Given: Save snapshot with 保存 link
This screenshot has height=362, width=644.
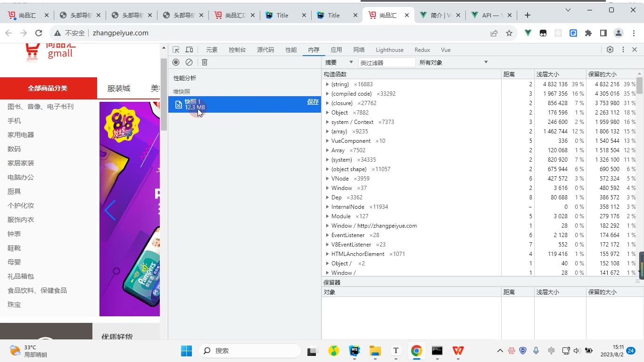Looking at the screenshot, I should click(x=313, y=102).
